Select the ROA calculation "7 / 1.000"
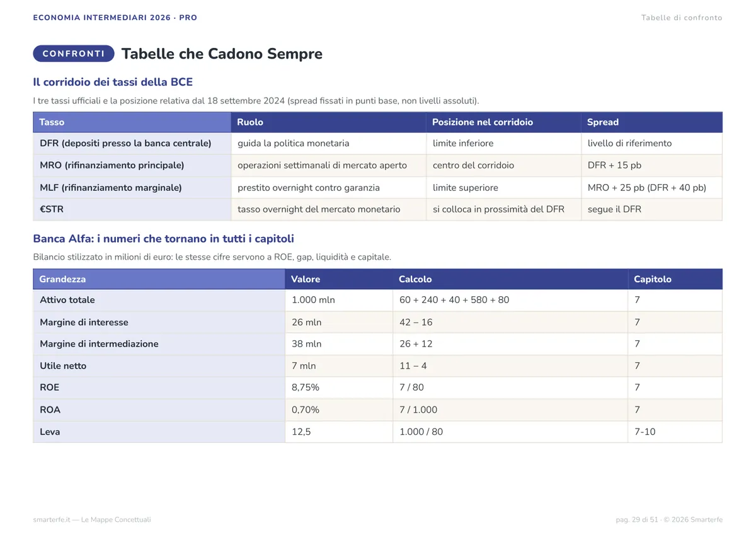The width and height of the screenshot is (756, 535). pyautogui.click(x=510, y=410)
